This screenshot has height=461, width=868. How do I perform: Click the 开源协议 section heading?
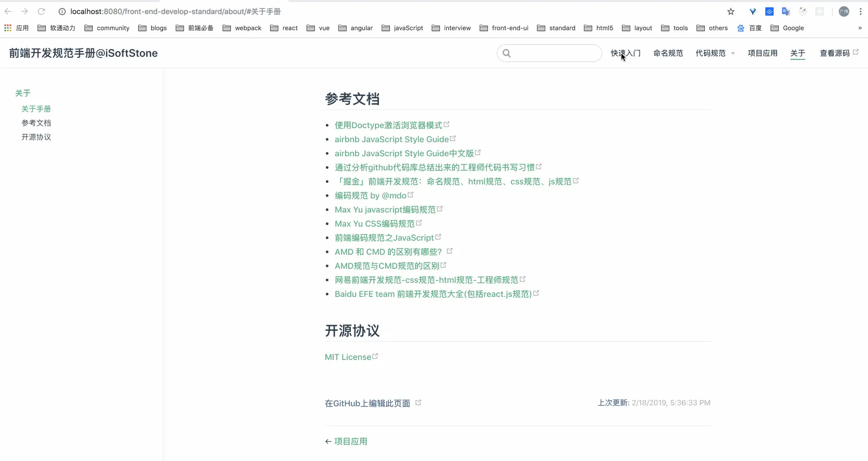click(x=352, y=331)
